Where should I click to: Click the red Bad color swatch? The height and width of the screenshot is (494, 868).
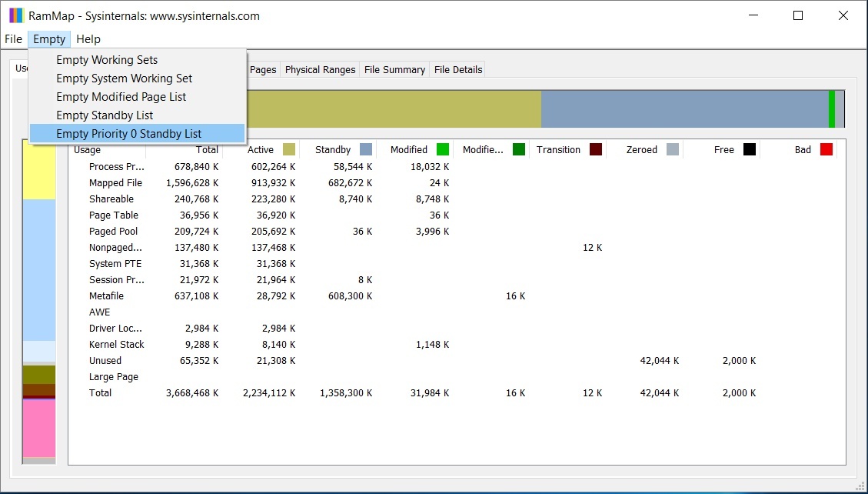tap(826, 149)
